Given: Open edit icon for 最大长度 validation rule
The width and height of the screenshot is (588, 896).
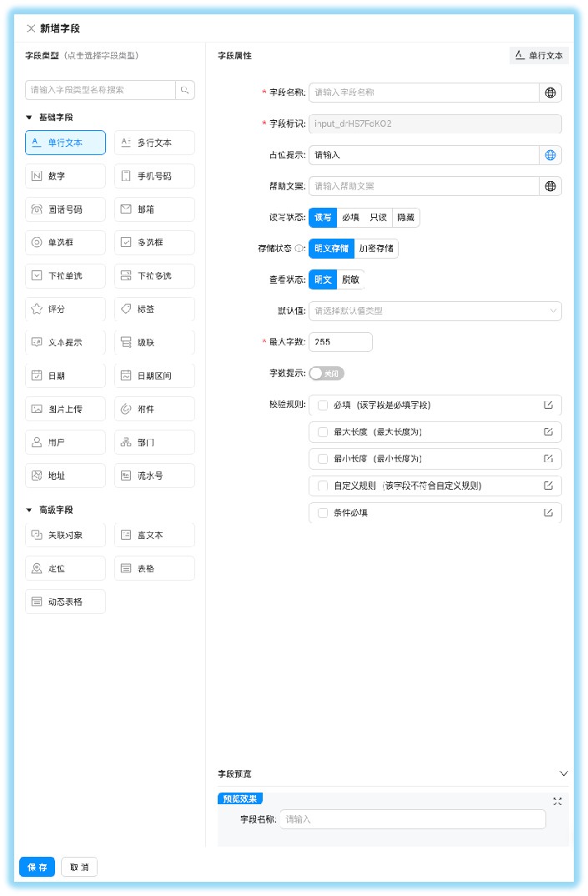Looking at the screenshot, I should pyautogui.click(x=548, y=432).
